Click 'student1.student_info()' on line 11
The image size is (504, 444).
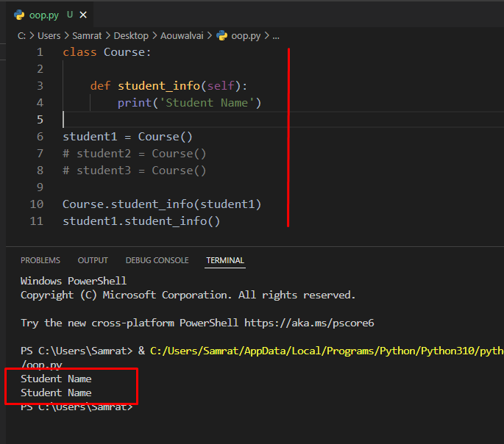[141, 221]
